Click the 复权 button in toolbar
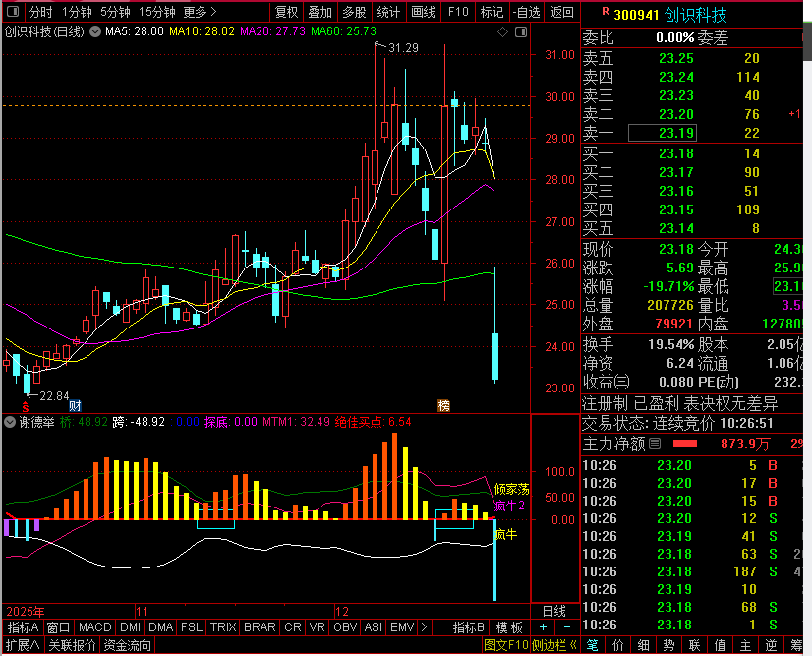The image size is (812, 656). tap(286, 13)
